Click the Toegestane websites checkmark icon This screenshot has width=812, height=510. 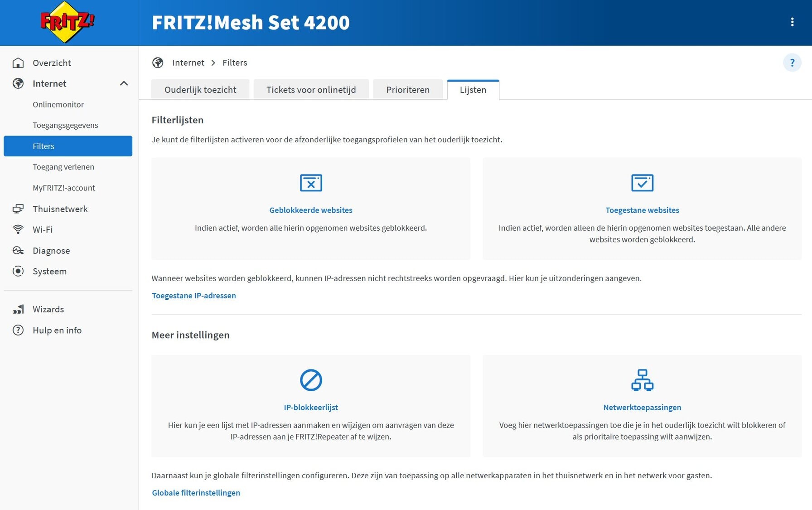click(642, 183)
